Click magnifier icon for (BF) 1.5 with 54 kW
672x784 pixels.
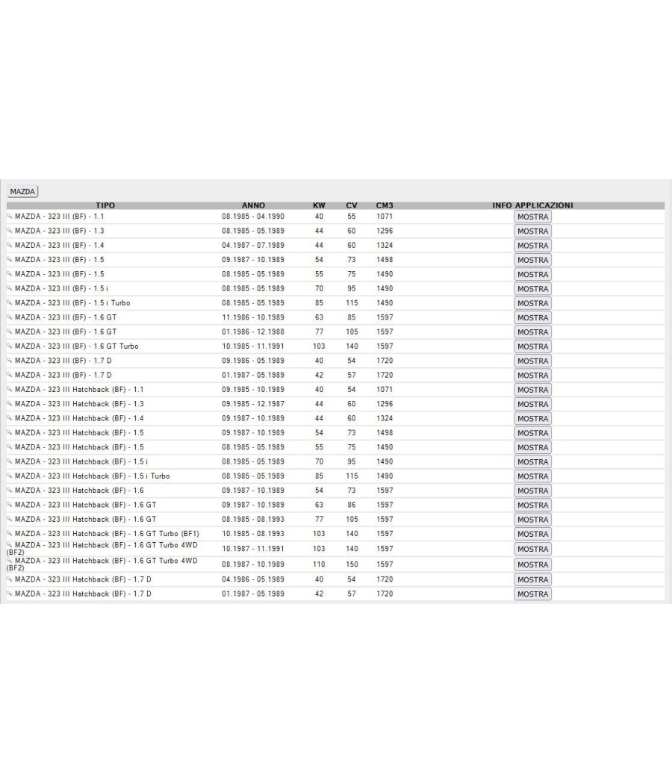[x=9, y=260]
